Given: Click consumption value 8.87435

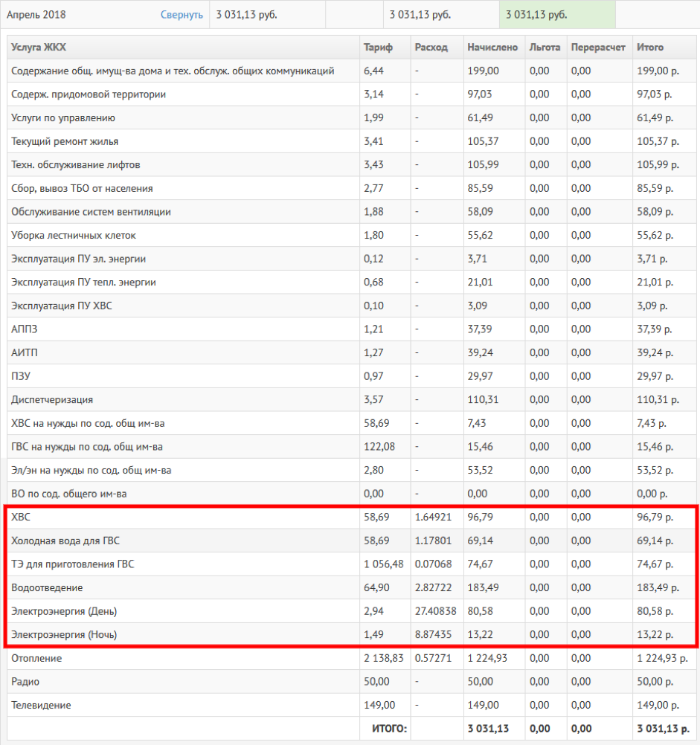Looking at the screenshot, I should click(x=433, y=635).
